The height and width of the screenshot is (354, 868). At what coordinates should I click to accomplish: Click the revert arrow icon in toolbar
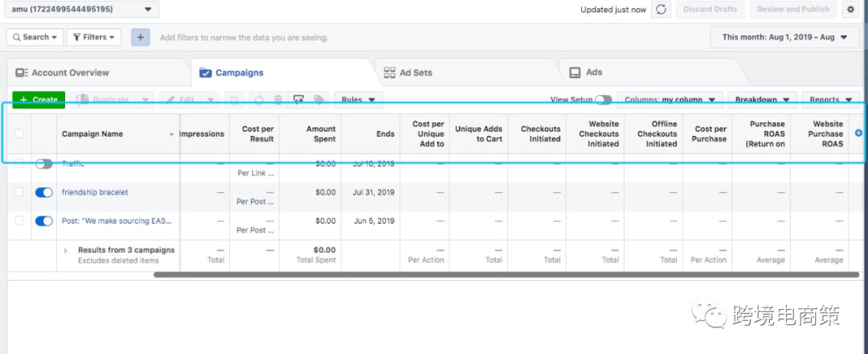click(259, 100)
